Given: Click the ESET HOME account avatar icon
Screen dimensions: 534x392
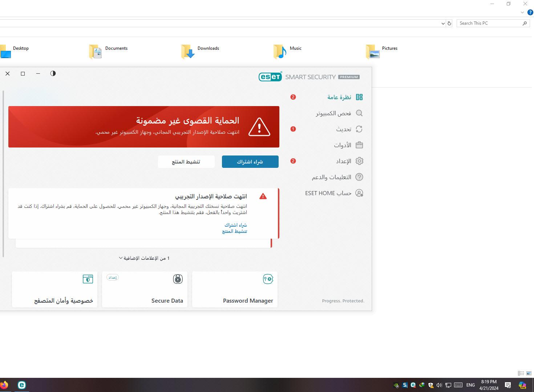Looking at the screenshot, I should point(359,193).
